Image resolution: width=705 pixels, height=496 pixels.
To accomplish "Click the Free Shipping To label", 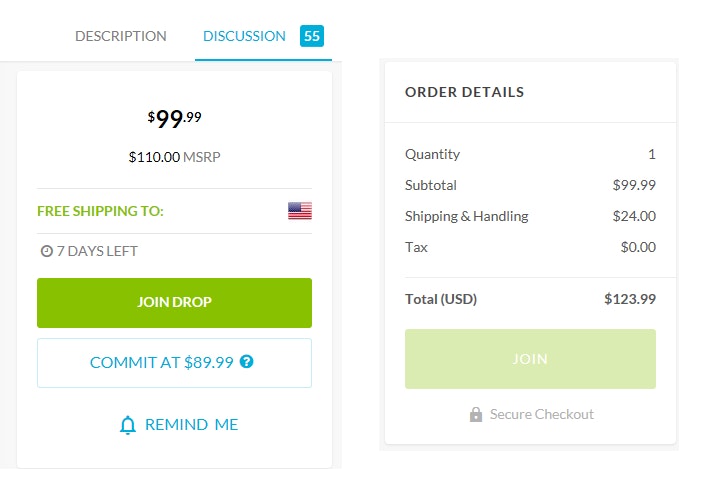I will (x=100, y=211).
